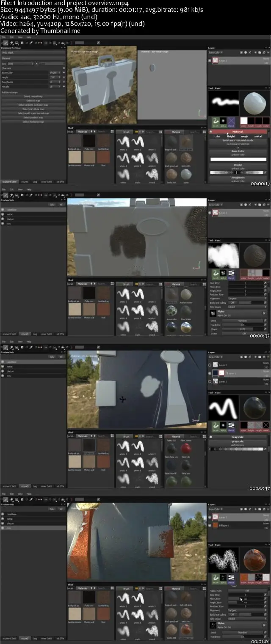Open alpha tab icon in 00:00:32 Tool panel
The width and height of the screenshot is (271, 644).
[x=224, y=273]
